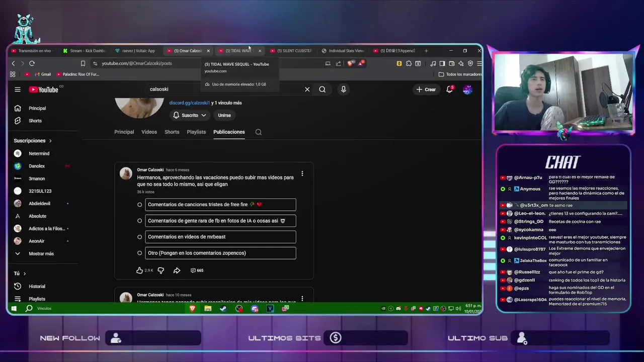The width and height of the screenshot is (644, 362).
Task: Click the youtube.com address bar
Action: pyautogui.click(x=206, y=63)
